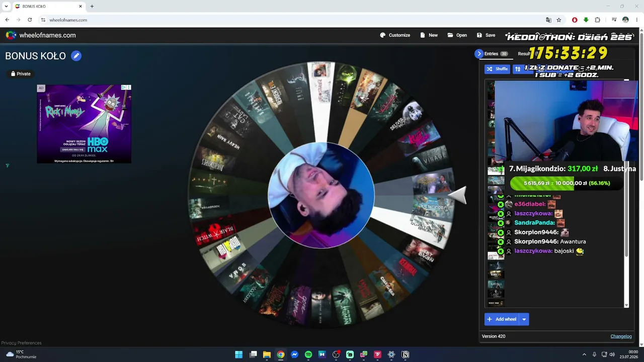This screenshot has width=644, height=362.
Task: Open the weather widget showing 15°C
Action: (21, 354)
